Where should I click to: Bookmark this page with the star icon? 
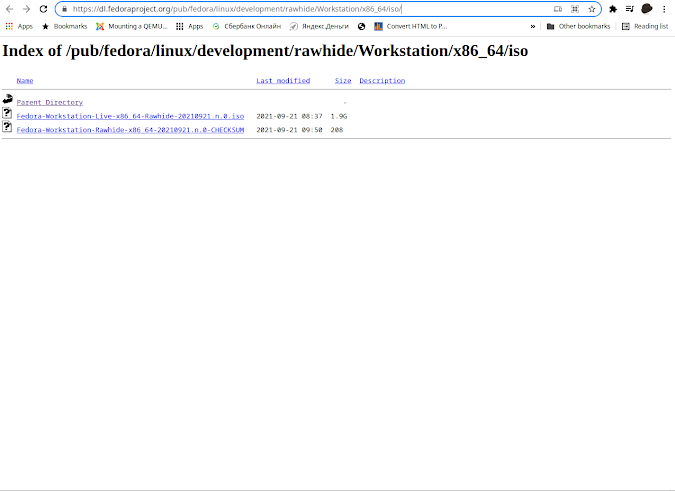(591, 9)
